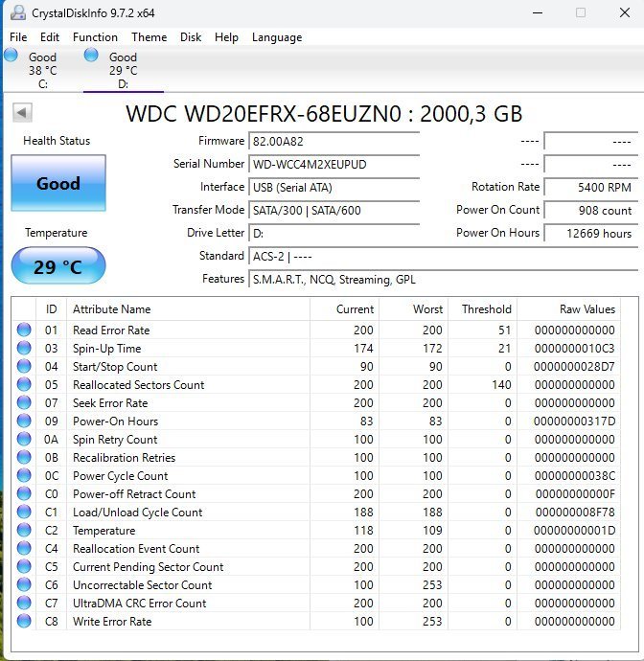Click the Serial Number field
The width and height of the screenshot is (644, 661).
pyautogui.click(x=333, y=164)
